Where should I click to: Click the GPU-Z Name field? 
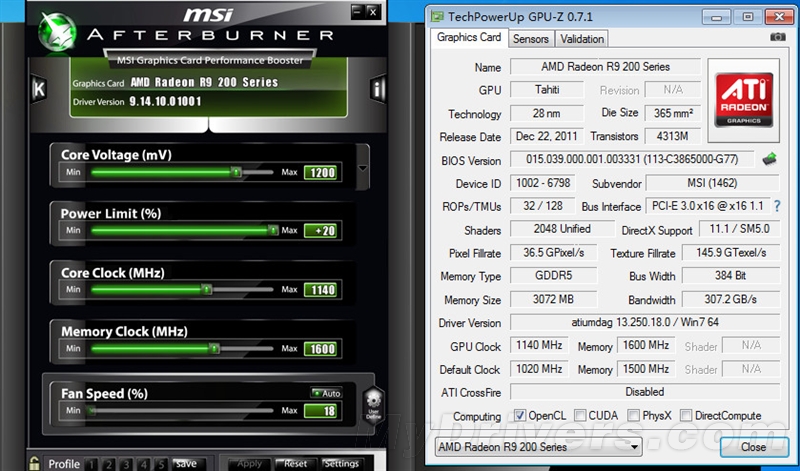pos(606,66)
